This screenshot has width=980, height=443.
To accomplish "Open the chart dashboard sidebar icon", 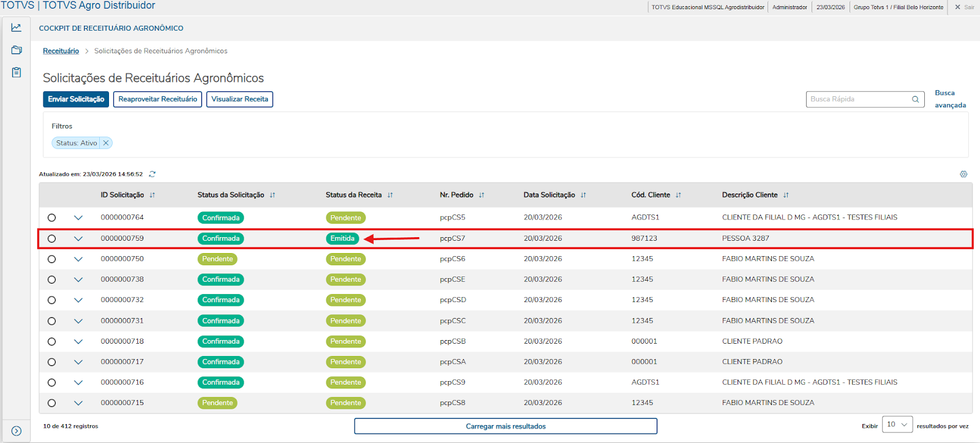I will 16,28.
